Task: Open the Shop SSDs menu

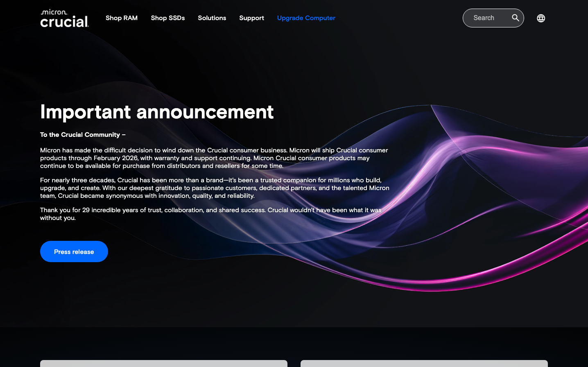Action: point(167,18)
